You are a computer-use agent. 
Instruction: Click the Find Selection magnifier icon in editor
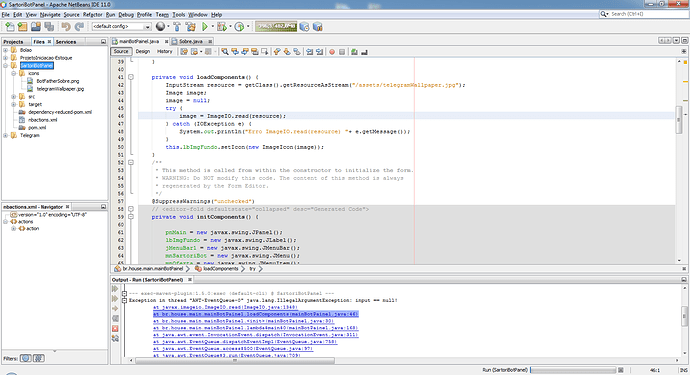tap(225, 52)
